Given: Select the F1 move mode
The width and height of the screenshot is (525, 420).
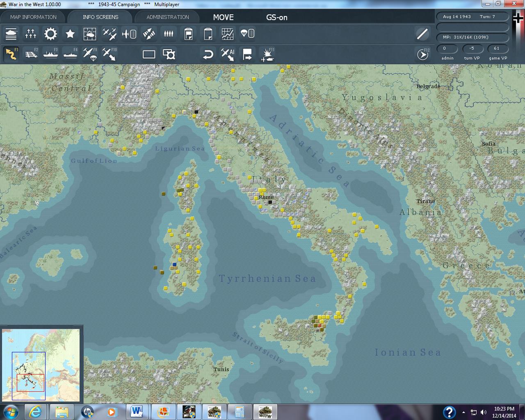Looking at the screenshot, I should 11,54.
